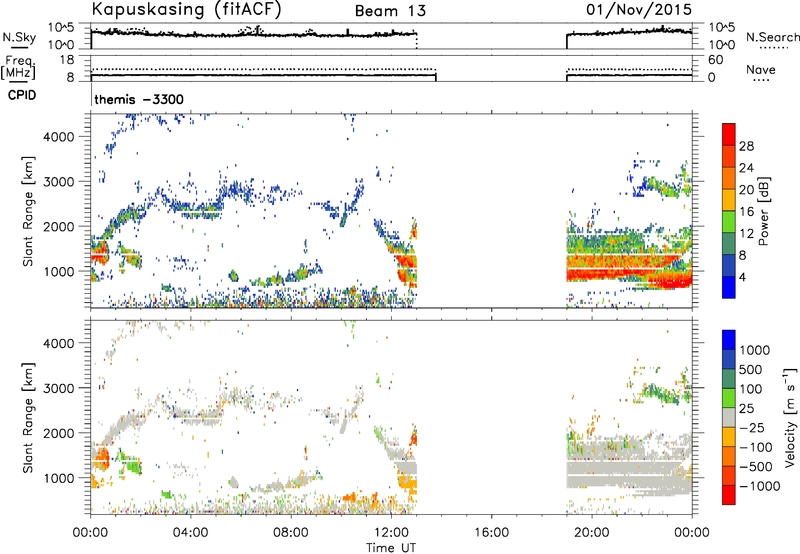Click 'Slant Range [km]' label of velocity panel

click(28, 418)
